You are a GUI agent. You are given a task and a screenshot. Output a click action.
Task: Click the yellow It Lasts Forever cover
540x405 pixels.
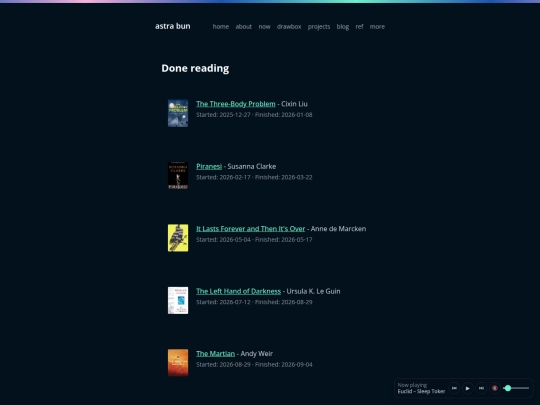(x=178, y=238)
